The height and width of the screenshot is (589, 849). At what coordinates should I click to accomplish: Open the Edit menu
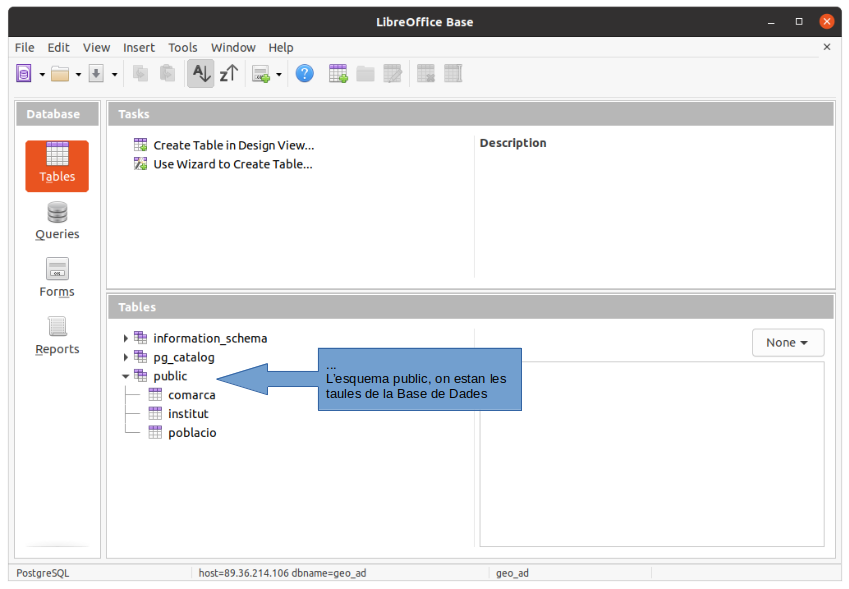[x=58, y=48]
